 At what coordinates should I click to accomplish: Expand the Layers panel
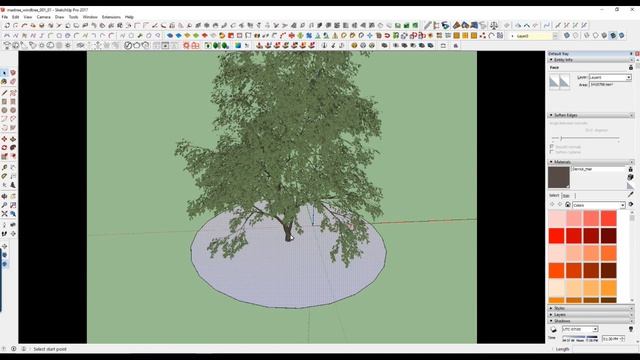click(551, 315)
